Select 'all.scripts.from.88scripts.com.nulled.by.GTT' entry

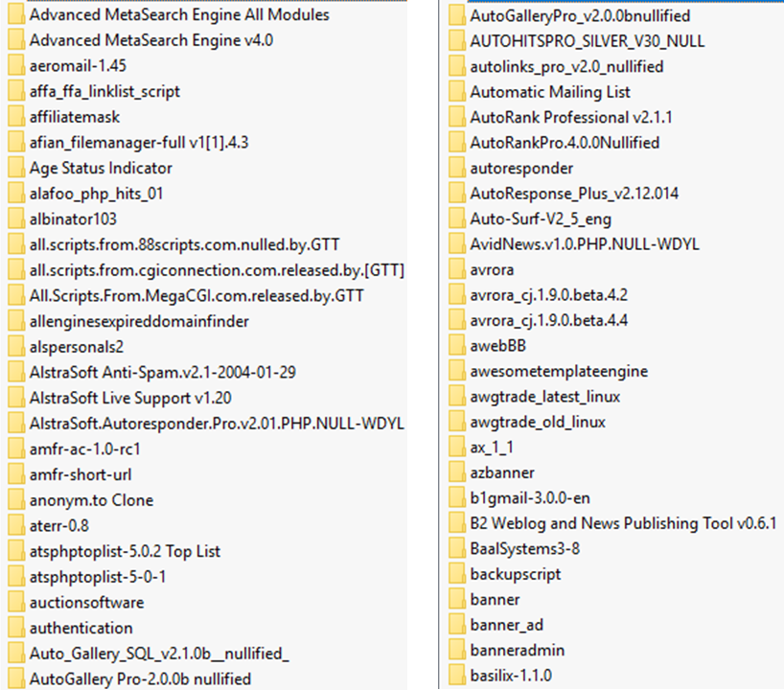coord(185,244)
